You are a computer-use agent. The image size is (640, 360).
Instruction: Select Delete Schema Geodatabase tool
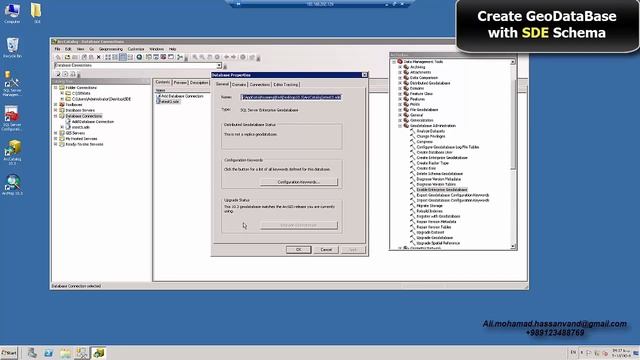click(x=439, y=173)
